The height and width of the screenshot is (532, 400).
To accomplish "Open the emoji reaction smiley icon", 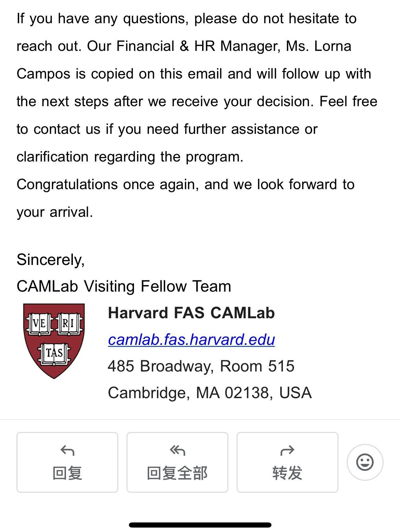I will (365, 462).
